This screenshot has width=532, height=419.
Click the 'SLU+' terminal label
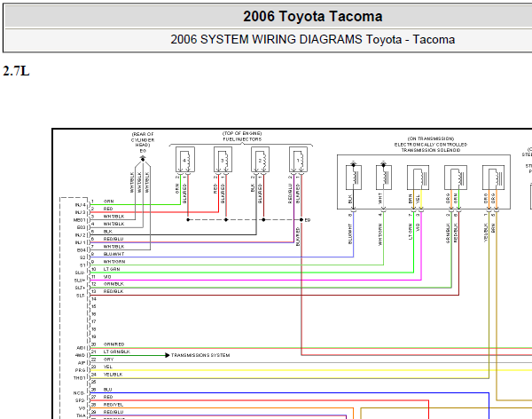pos(80,281)
